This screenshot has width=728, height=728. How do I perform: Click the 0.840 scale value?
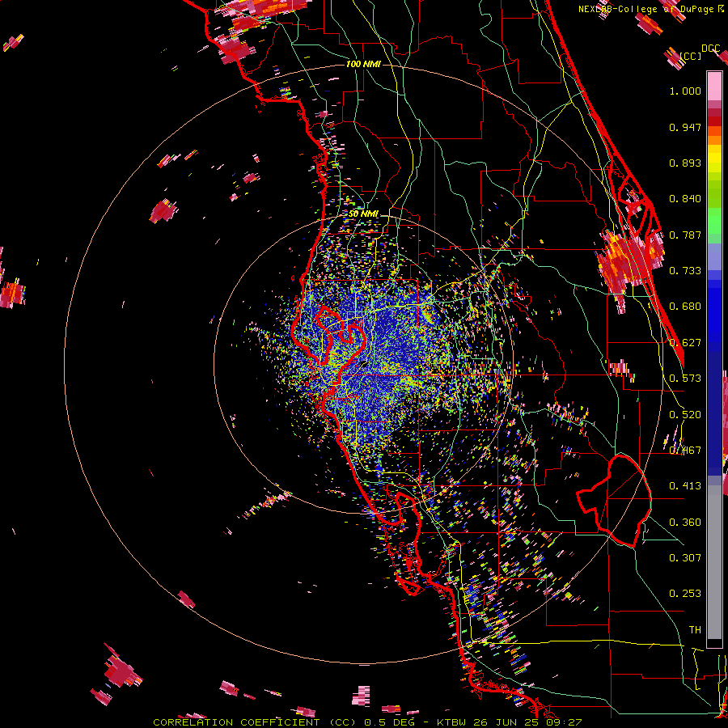coord(685,199)
